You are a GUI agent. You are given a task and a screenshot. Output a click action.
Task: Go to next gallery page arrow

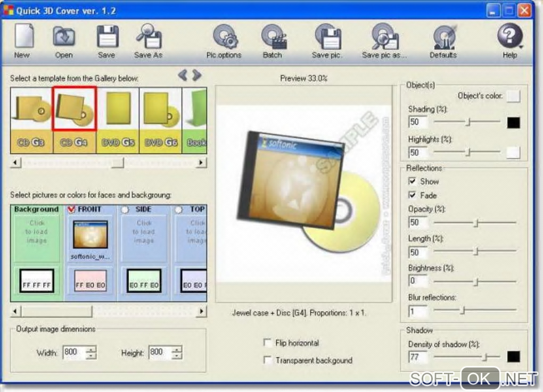click(x=196, y=75)
